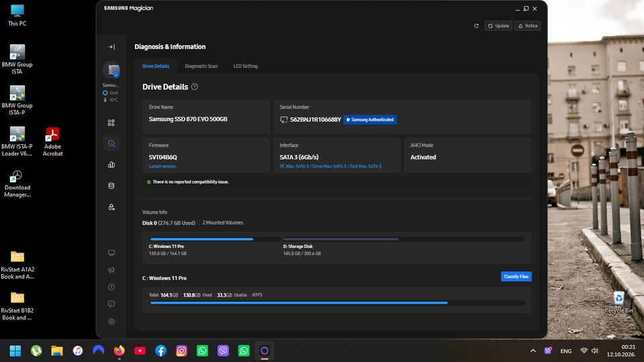The width and height of the screenshot is (644, 362).
Task: Open the Performance bar-chart icon in the sidebar
Action: click(111, 165)
